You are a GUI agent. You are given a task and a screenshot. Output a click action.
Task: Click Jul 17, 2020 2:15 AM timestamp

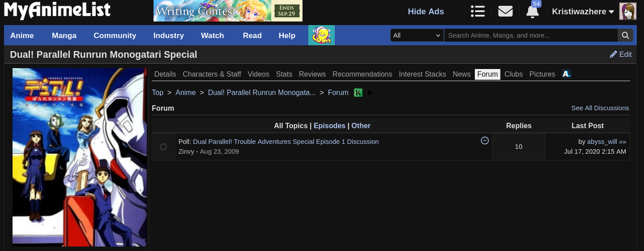(595, 151)
